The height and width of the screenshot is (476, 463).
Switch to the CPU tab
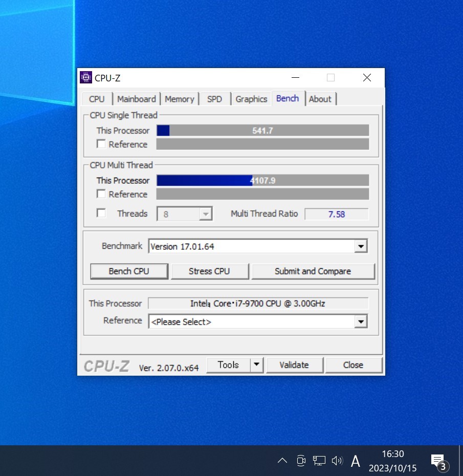(x=97, y=99)
